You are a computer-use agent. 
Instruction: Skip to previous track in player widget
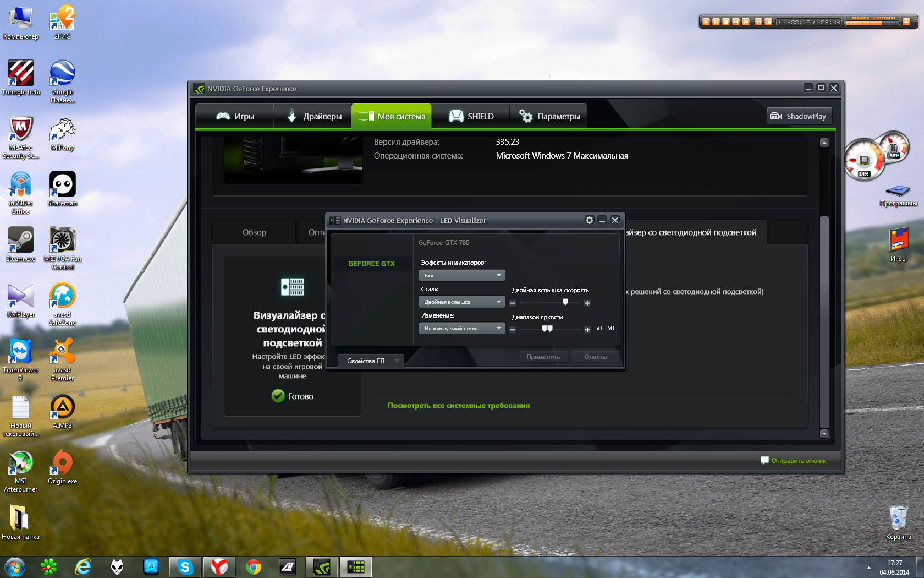736,22
